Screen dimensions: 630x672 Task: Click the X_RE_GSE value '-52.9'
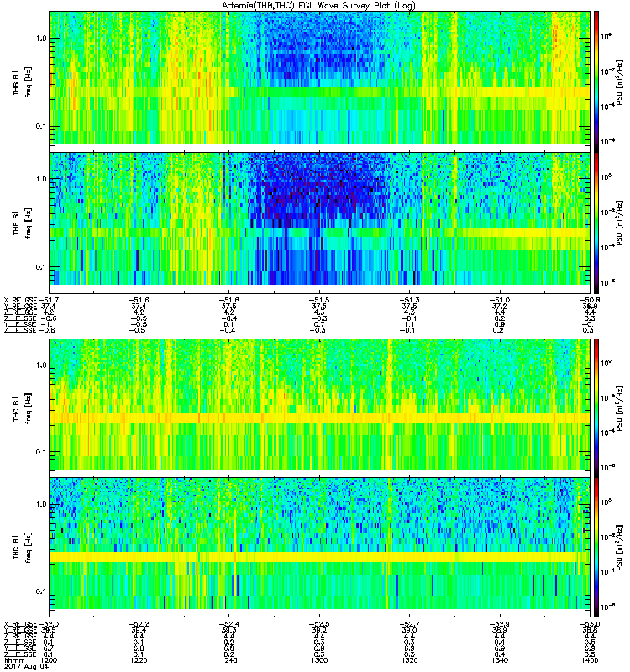coord(500,624)
